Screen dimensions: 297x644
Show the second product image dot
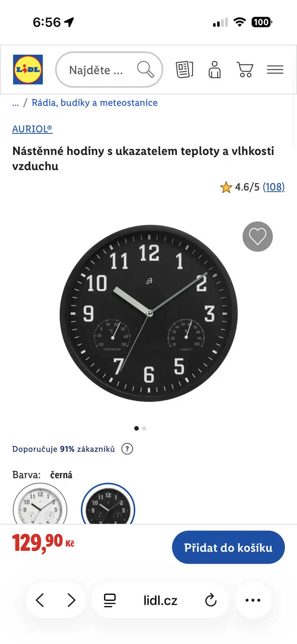coord(144,428)
